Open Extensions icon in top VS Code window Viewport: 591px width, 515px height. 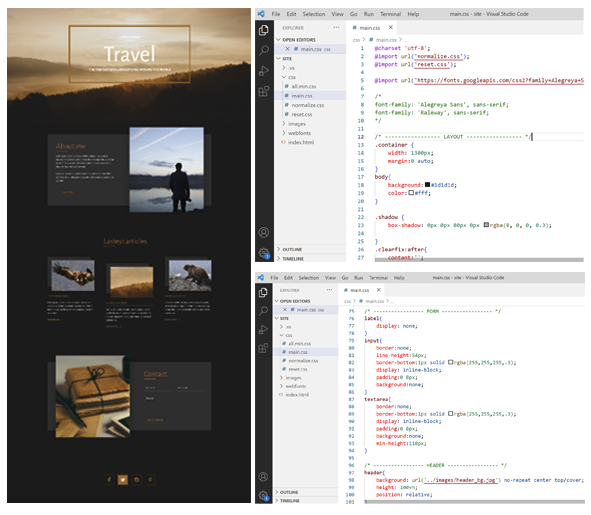(x=264, y=91)
